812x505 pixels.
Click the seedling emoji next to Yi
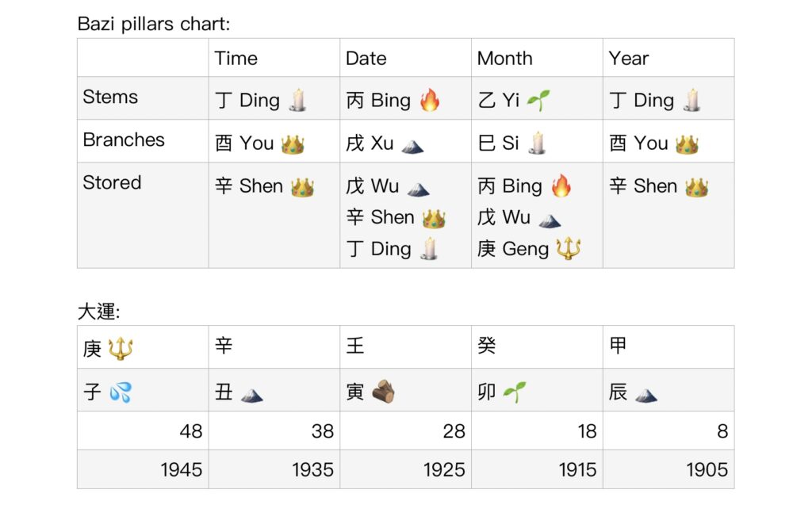pos(538,100)
